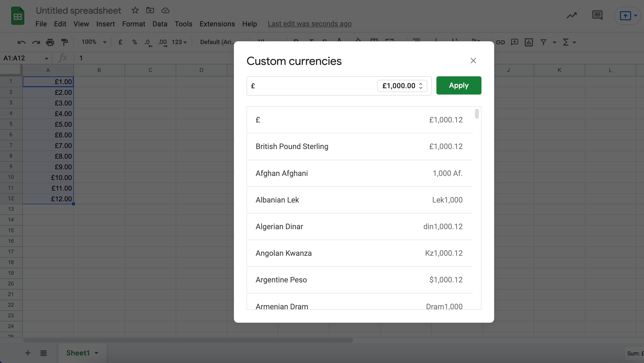Click the Insert comment icon
Screen dimensions: 644x363
[x=515, y=42]
